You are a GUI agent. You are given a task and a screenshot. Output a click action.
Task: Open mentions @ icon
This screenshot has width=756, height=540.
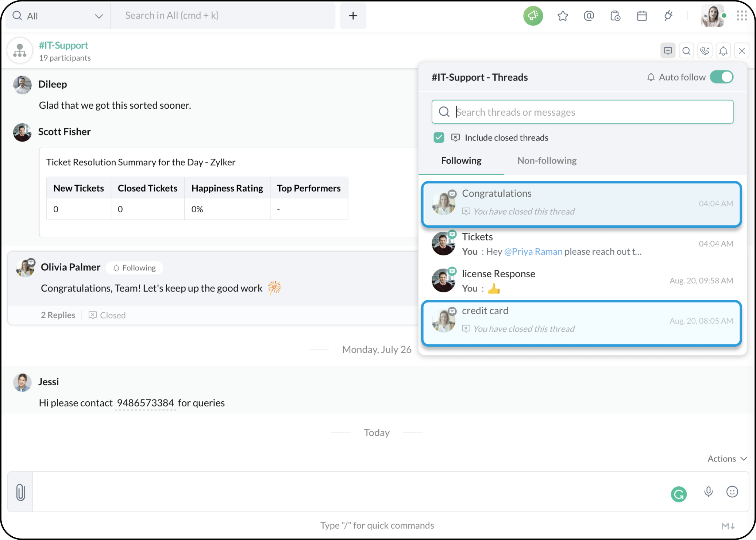click(589, 16)
